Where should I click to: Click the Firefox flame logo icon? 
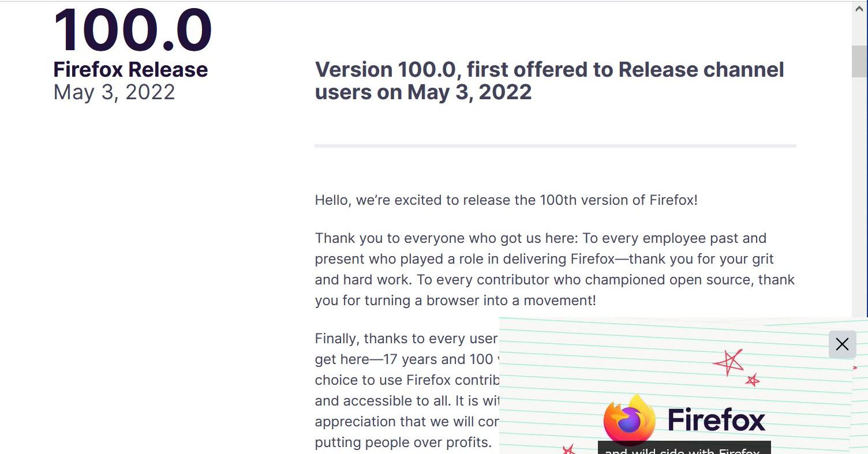pos(629,420)
